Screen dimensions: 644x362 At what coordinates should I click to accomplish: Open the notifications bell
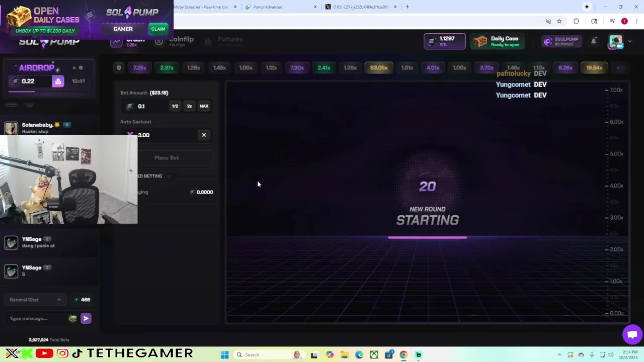594,41
